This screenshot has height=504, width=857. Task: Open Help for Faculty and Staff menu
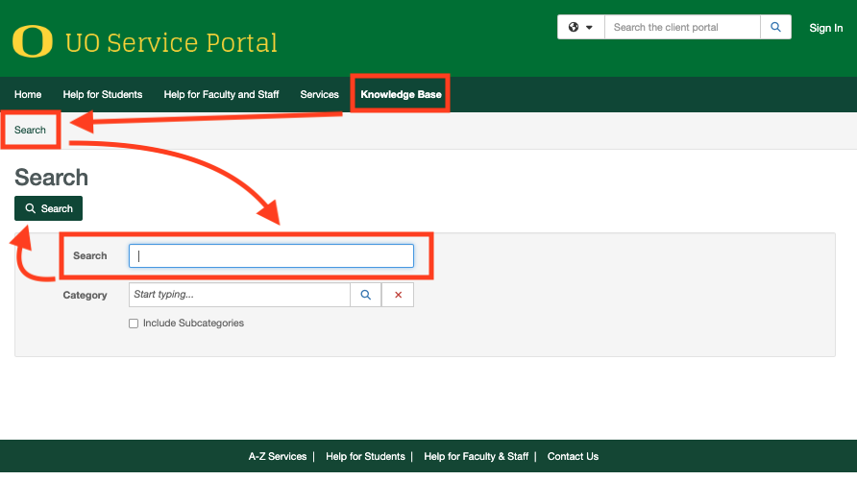tap(221, 94)
